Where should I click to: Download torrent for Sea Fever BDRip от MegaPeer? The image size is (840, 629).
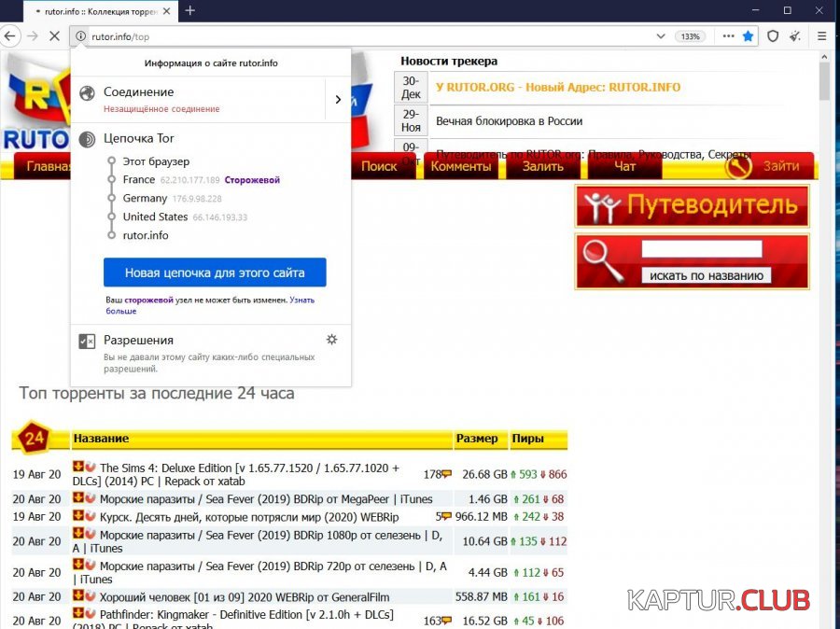point(78,497)
